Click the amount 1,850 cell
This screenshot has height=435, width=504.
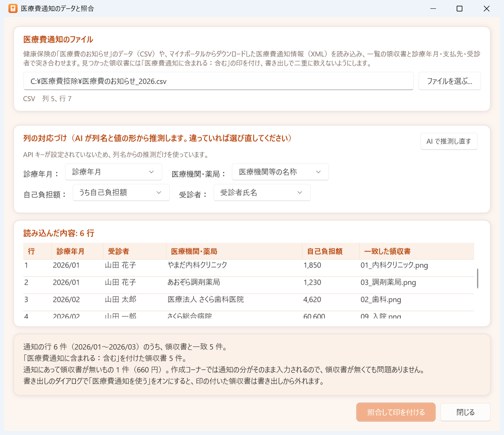point(312,265)
